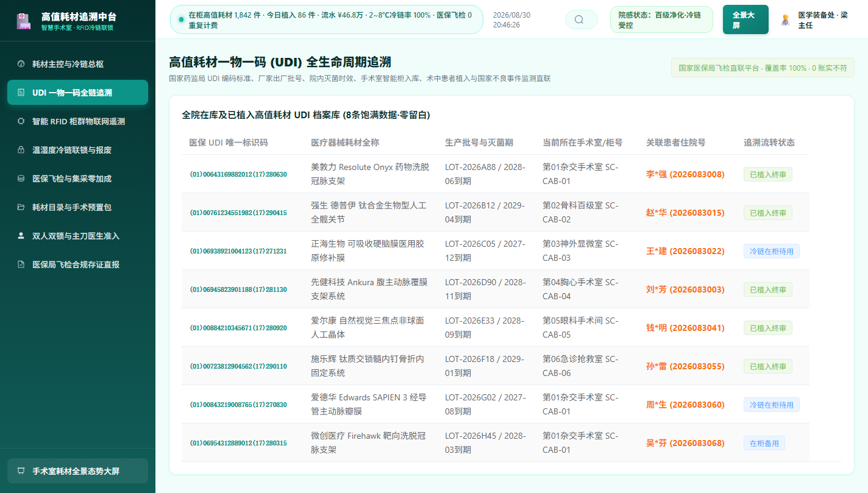
Task: Click the chip icon for 智能 RFID 柜群物联网遥测
Action: pos(21,121)
